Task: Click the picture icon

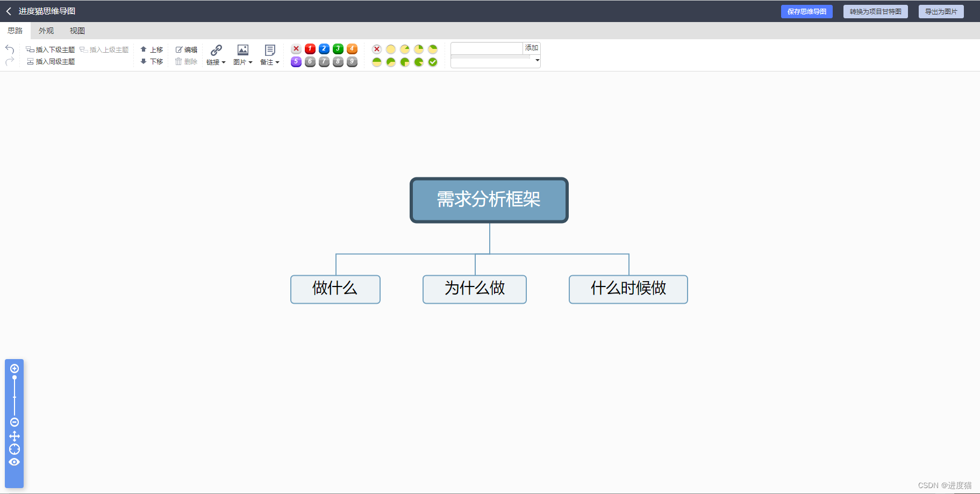Action: pyautogui.click(x=243, y=50)
